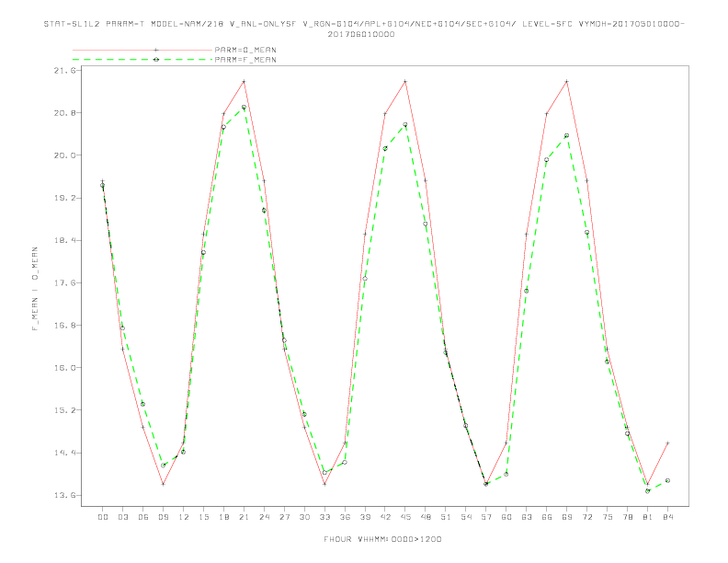Click the x-axis forecast hour label 54
The width and height of the screenshot is (728, 563).
(x=466, y=517)
